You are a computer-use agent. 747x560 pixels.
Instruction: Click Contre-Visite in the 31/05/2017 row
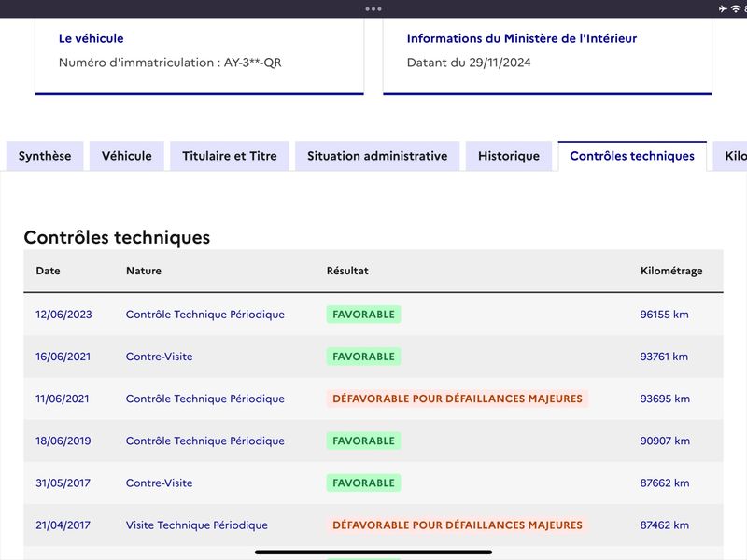pos(159,483)
